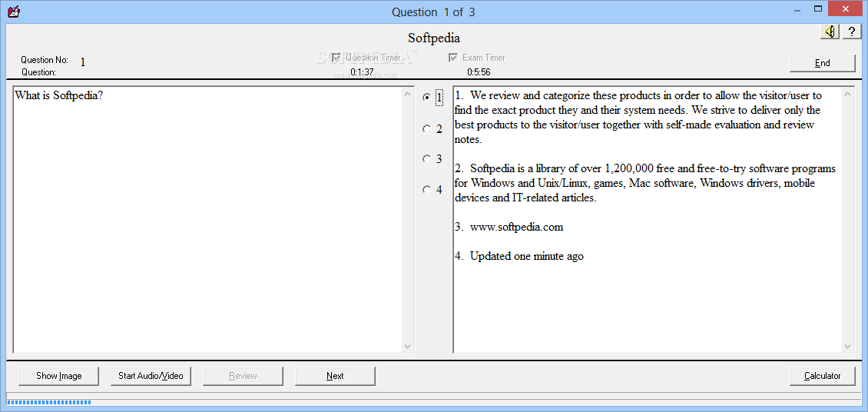Click the question text 'What is Softpedia?'
The height and width of the screenshot is (412, 868).
pyautogui.click(x=59, y=95)
